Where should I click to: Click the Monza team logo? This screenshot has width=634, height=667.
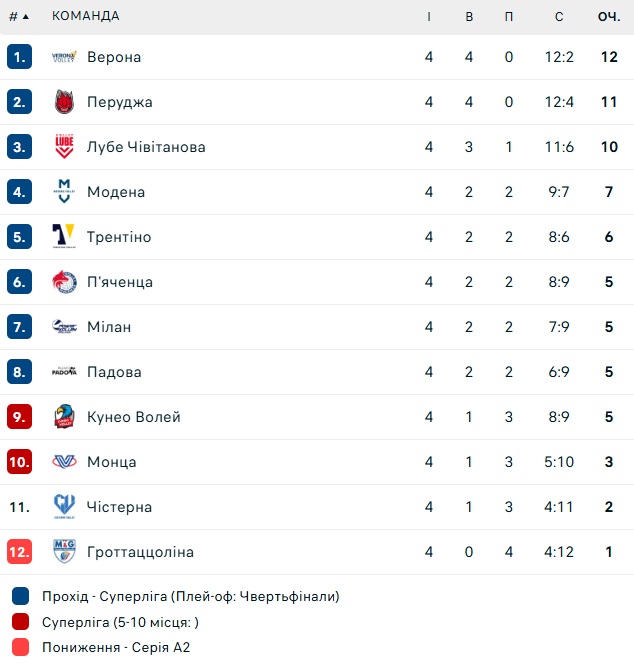click(x=64, y=462)
